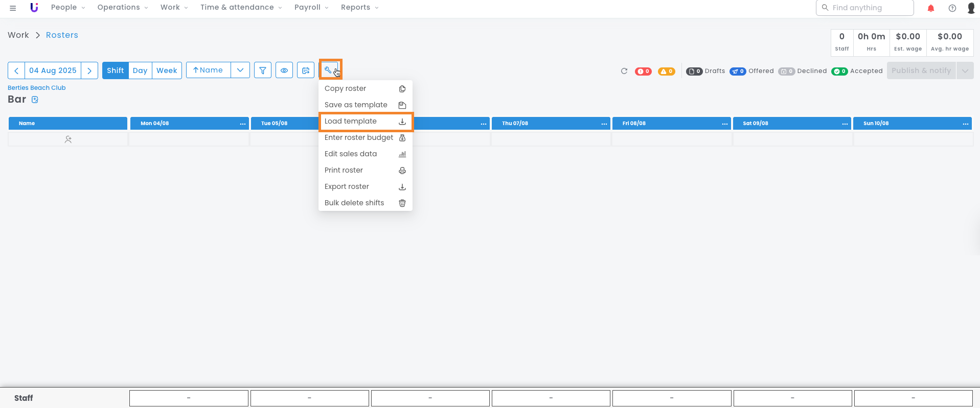Click the add staff icon in Name row
The width and height of the screenshot is (980, 408).
68,139
